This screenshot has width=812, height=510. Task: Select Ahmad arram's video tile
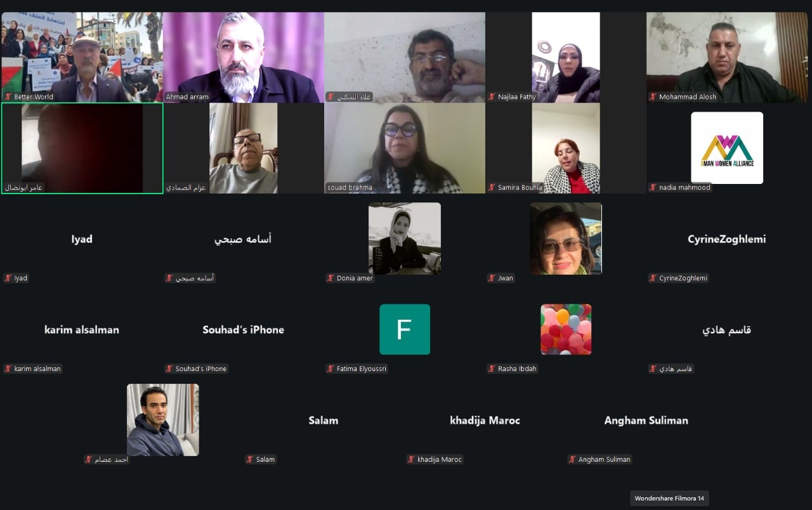(244, 58)
